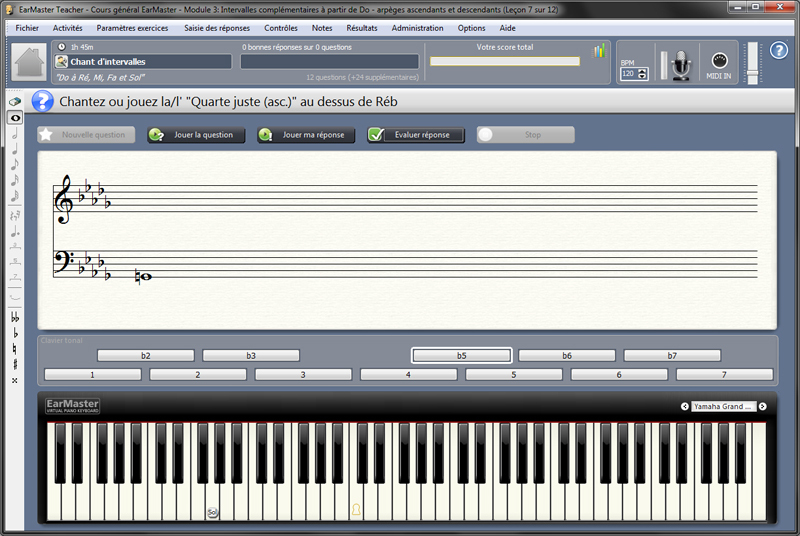Open the Activités menu
The image size is (800, 536).
pyautogui.click(x=67, y=28)
